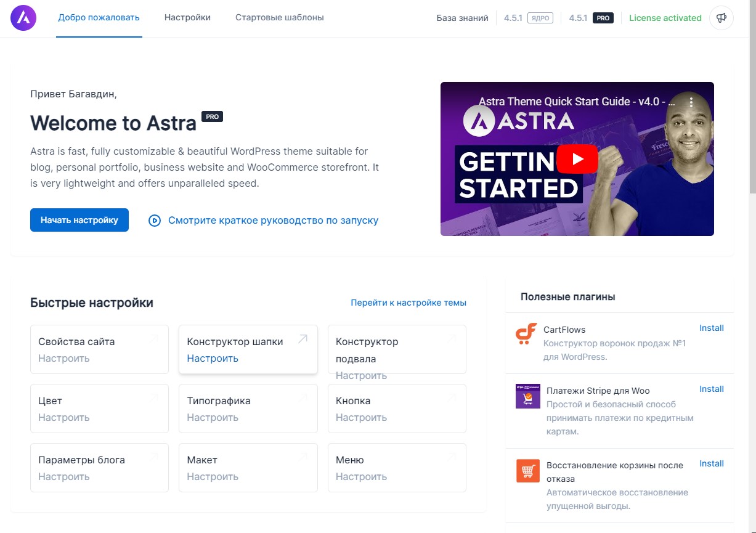Screen dimensions: 756x533
Task: Follow Перейти к настройке темы link
Action: click(408, 303)
